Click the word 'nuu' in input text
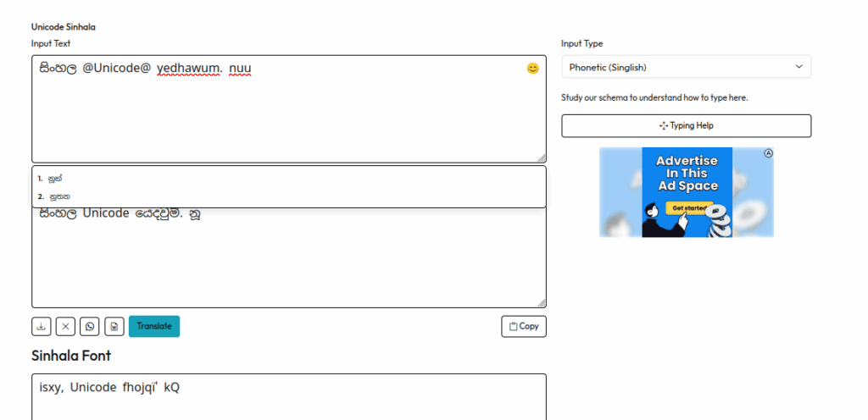 [x=240, y=69]
